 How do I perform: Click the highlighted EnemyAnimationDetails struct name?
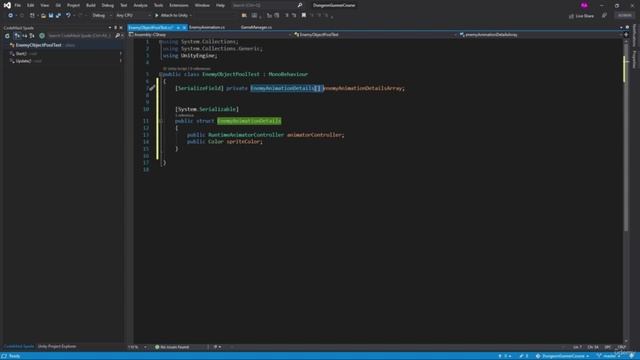(249, 121)
